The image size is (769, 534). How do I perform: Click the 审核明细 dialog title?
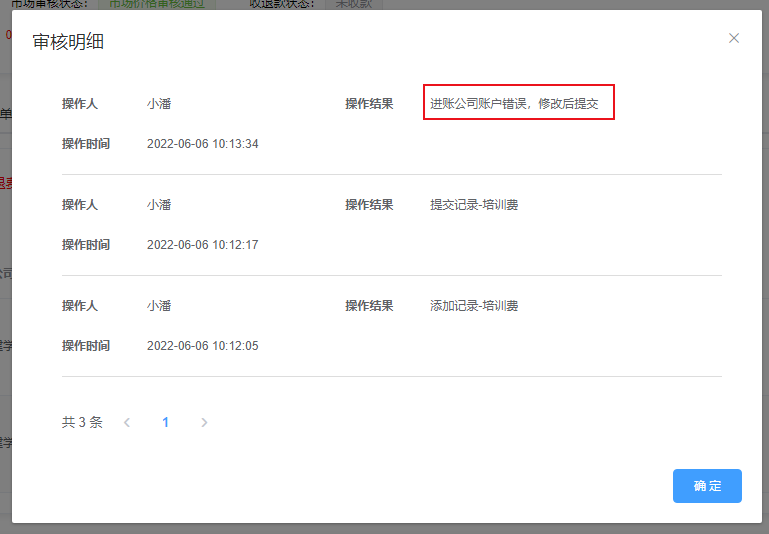[68, 41]
